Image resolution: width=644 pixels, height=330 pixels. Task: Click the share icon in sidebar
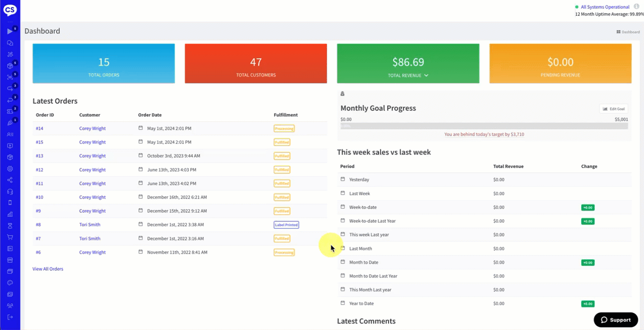10,180
